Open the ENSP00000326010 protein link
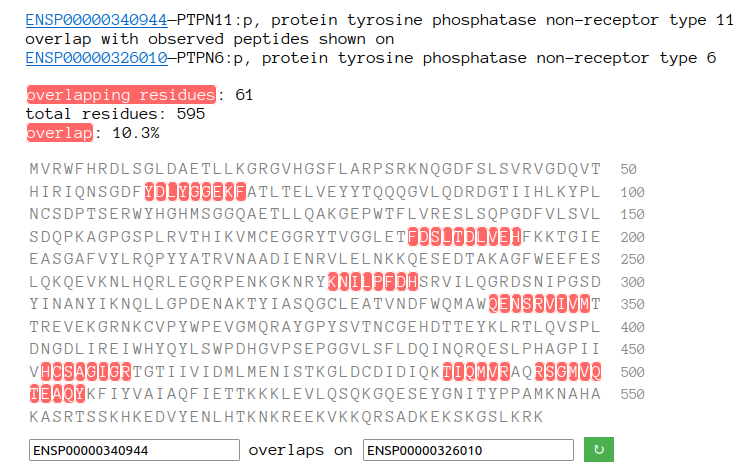The height and width of the screenshot is (472, 742). 97,58
